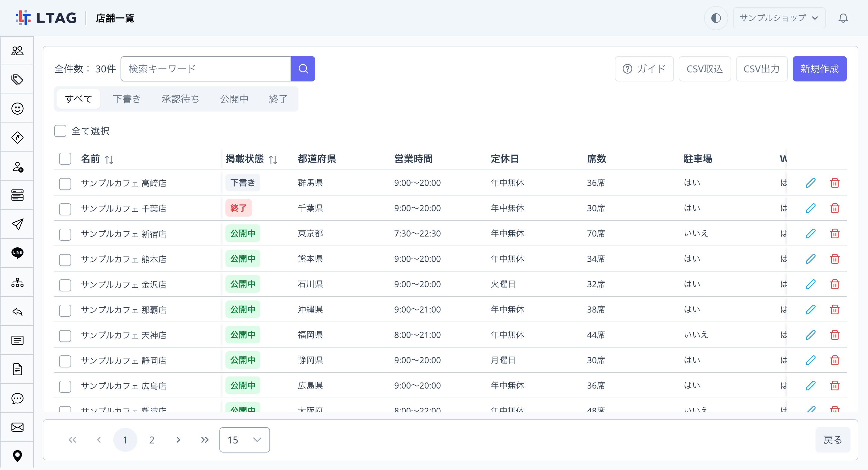Delete サンプルカフェ 金沢店 with trash icon
The image size is (868, 470).
(835, 284)
